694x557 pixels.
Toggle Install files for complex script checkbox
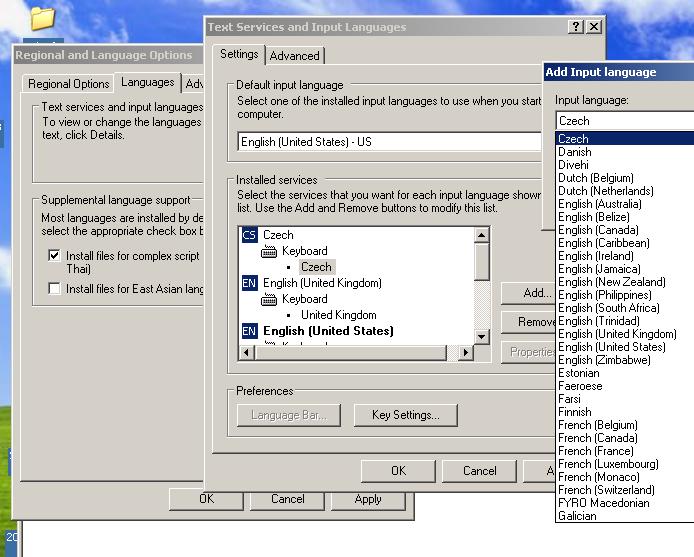pos(54,255)
